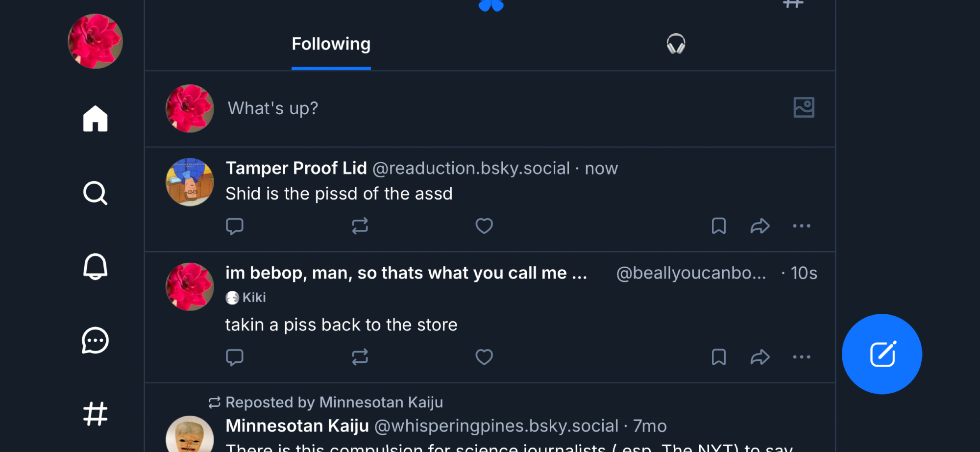Open more options on the bebop post
The width and height of the screenshot is (980, 452).
802,357
